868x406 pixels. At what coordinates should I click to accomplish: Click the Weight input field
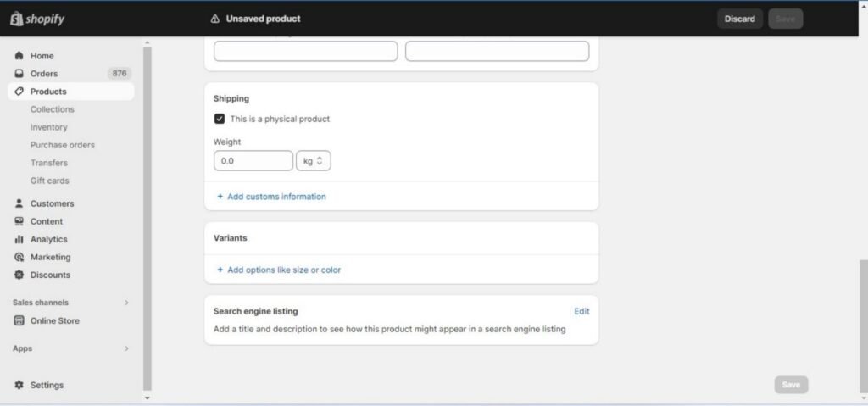(253, 160)
